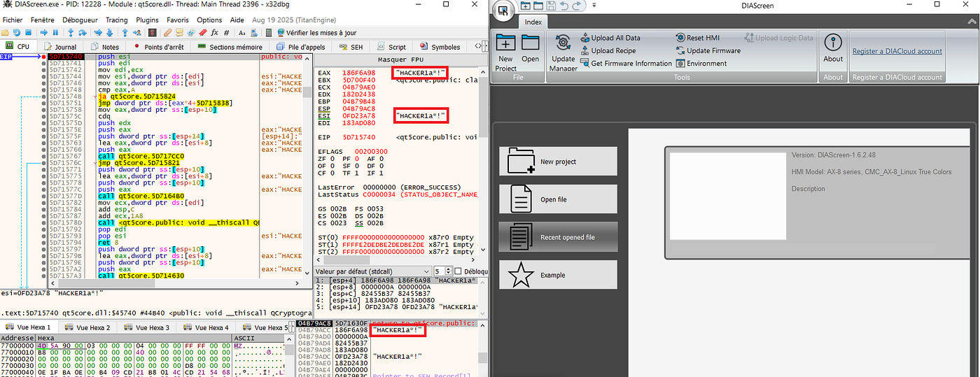Open the Plugins menu

pyautogui.click(x=147, y=20)
